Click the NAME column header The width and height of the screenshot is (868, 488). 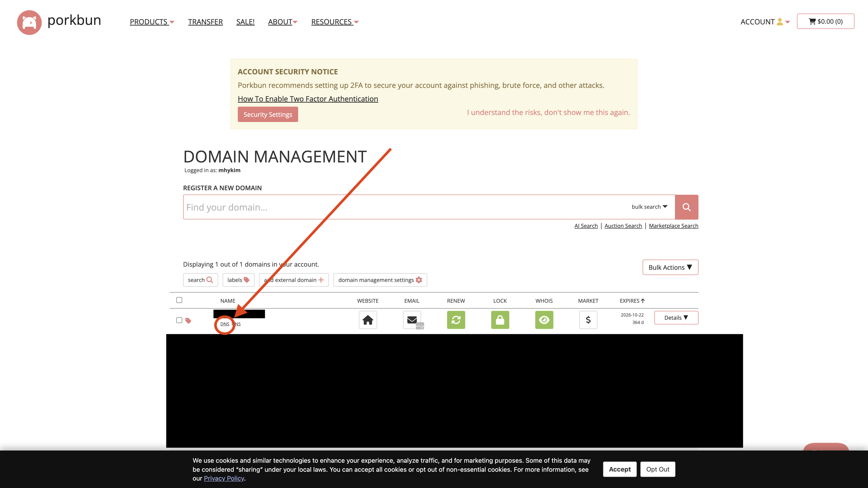pyautogui.click(x=228, y=301)
